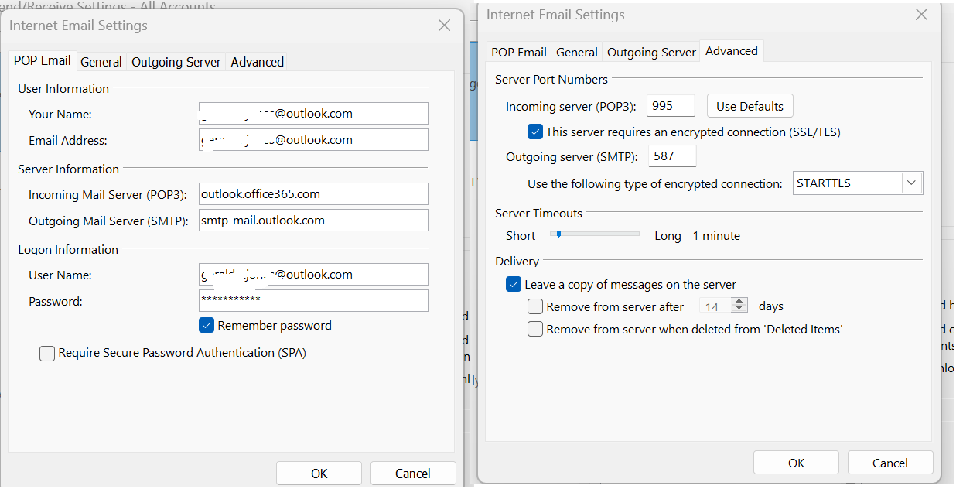This screenshot has height=489, width=980.
Task: Uncheck the SSL/TLS encrypted connection requirement
Action: [x=534, y=132]
